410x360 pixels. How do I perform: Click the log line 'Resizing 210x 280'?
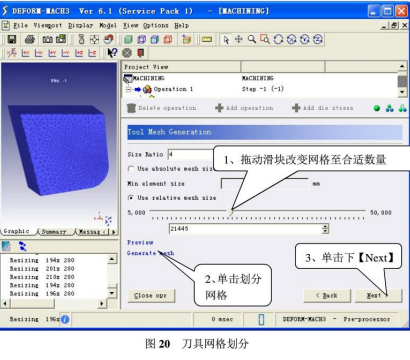[42, 277]
